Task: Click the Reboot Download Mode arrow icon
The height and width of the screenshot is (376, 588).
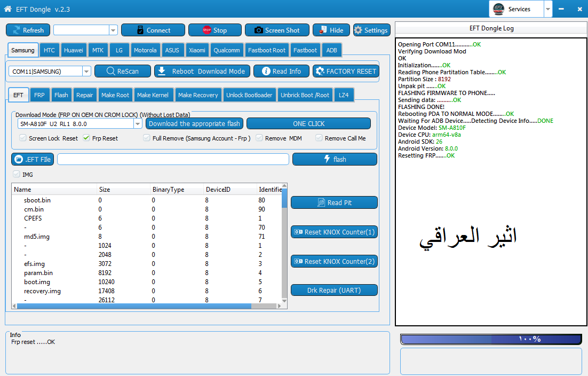Action: [x=162, y=71]
